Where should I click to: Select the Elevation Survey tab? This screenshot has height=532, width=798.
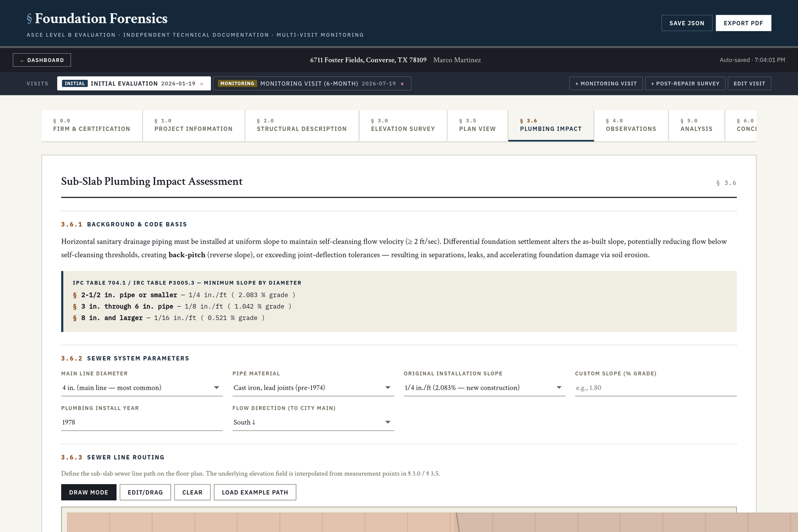pos(403,125)
